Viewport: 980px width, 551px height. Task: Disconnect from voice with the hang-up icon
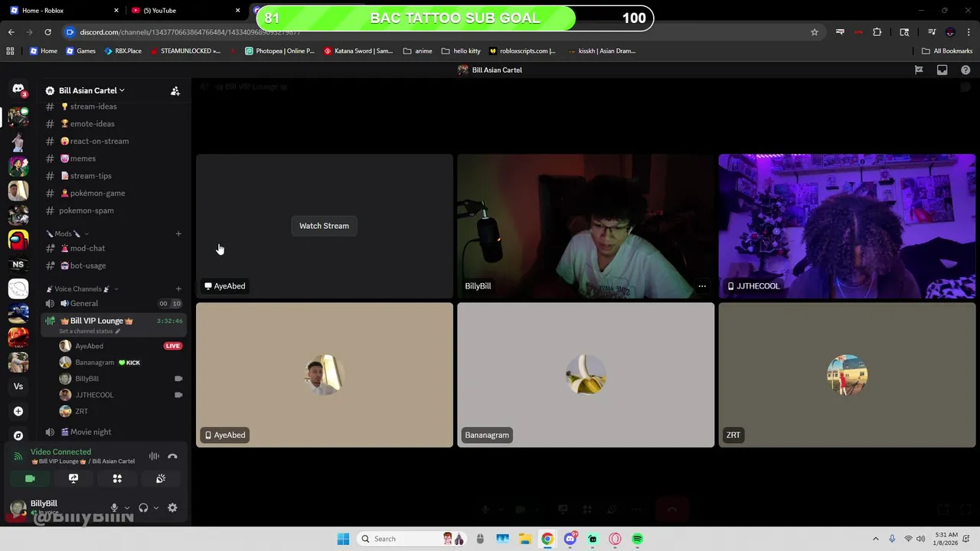coord(172,456)
